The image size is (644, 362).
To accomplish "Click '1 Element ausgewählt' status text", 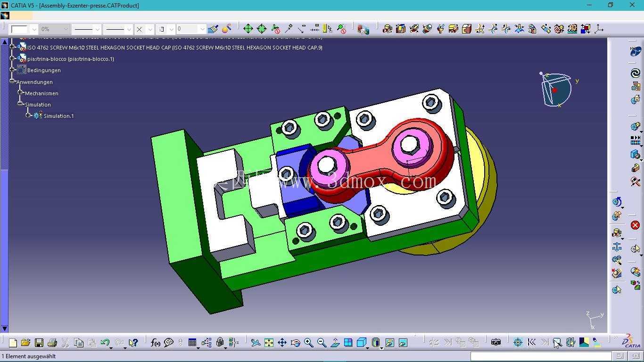I will click(29, 356).
